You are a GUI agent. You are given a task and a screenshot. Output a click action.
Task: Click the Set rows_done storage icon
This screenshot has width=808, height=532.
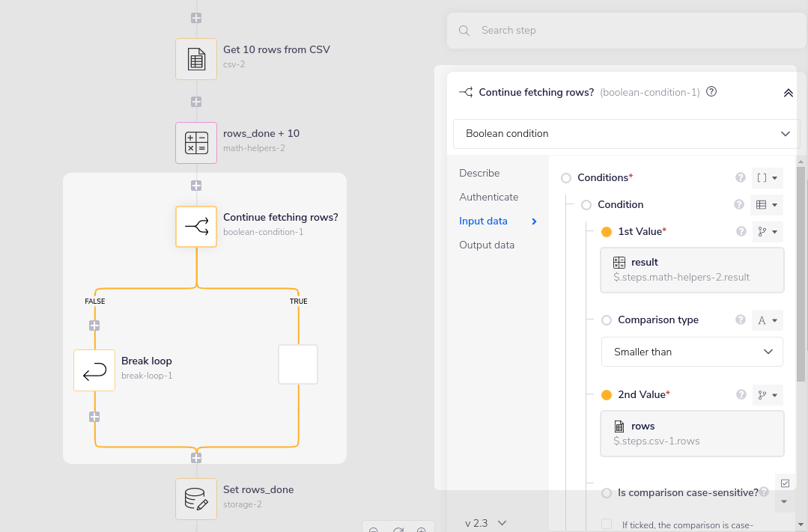pyautogui.click(x=196, y=499)
